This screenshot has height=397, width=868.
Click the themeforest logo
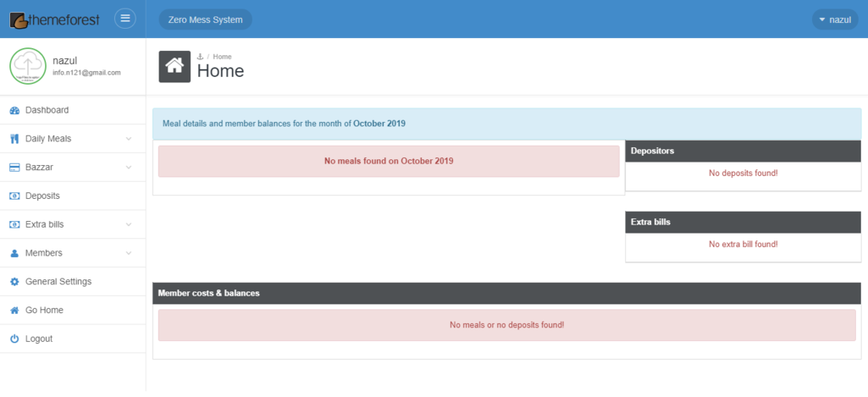tap(56, 19)
